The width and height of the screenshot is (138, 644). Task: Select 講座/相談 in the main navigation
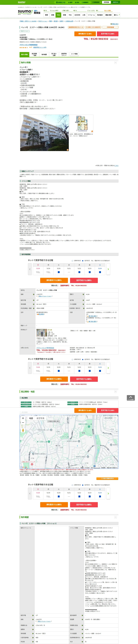[108, 15]
